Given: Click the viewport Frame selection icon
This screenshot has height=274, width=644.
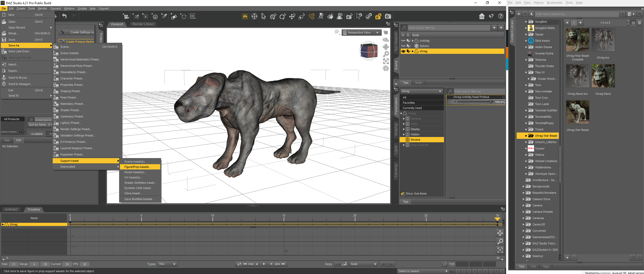Looking at the screenshot, I should pos(386,61).
